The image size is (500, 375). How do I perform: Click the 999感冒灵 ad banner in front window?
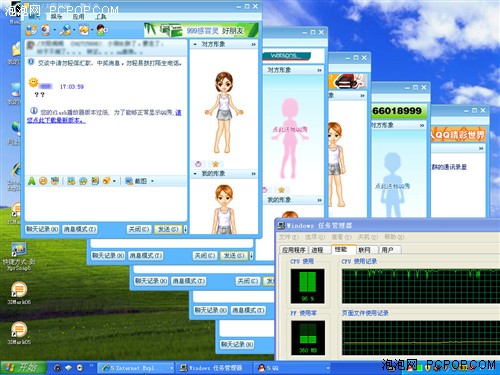201,30
